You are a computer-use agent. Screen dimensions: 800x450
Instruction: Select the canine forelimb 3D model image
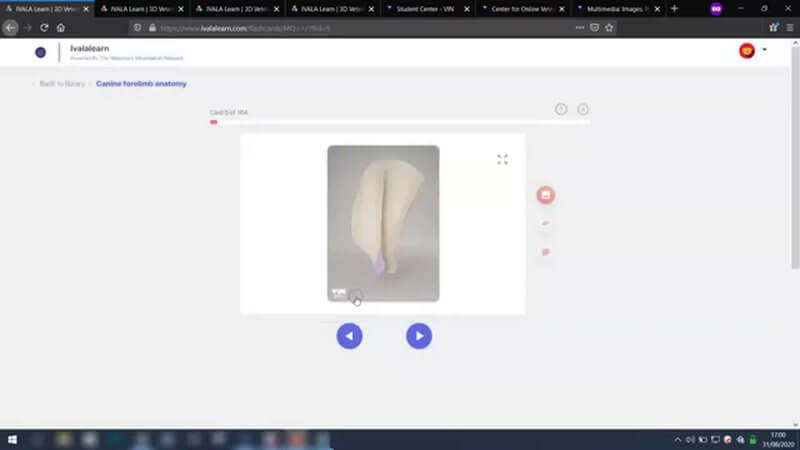coord(383,223)
